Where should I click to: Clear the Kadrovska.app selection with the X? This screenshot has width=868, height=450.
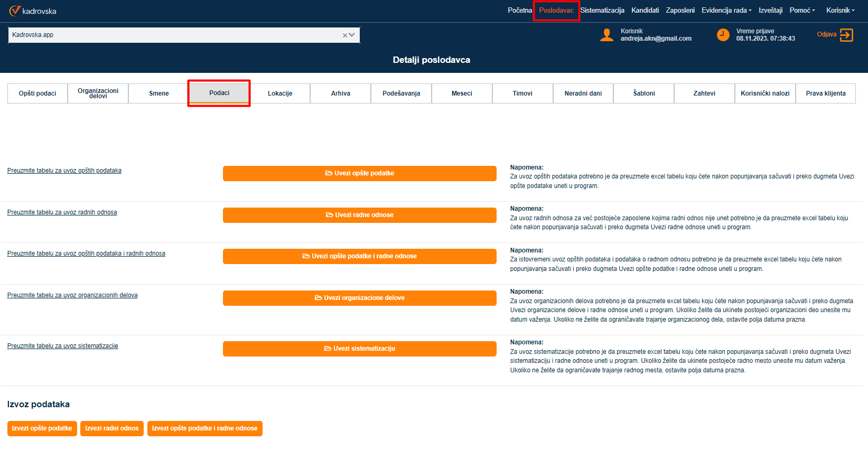(345, 35)
